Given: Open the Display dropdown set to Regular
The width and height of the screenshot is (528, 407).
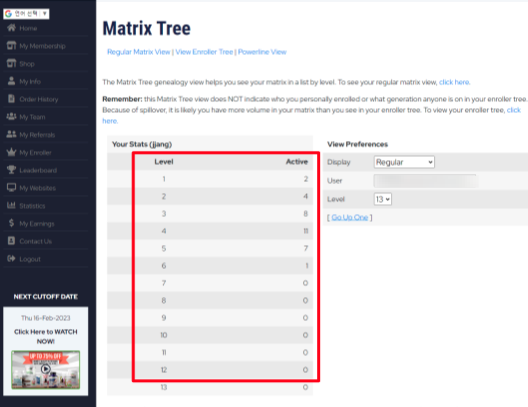Looking at the screenshot, I should click(x=404, y=162).
